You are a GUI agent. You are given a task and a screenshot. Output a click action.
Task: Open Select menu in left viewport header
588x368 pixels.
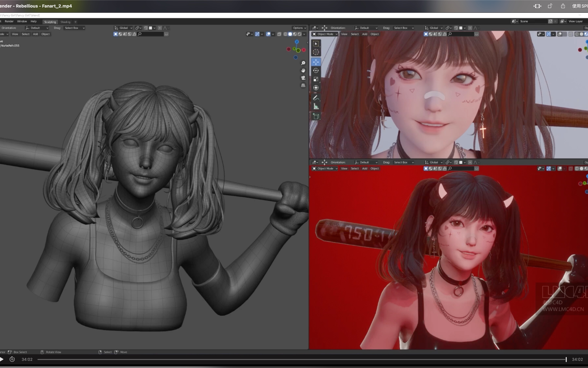point(26,34)
